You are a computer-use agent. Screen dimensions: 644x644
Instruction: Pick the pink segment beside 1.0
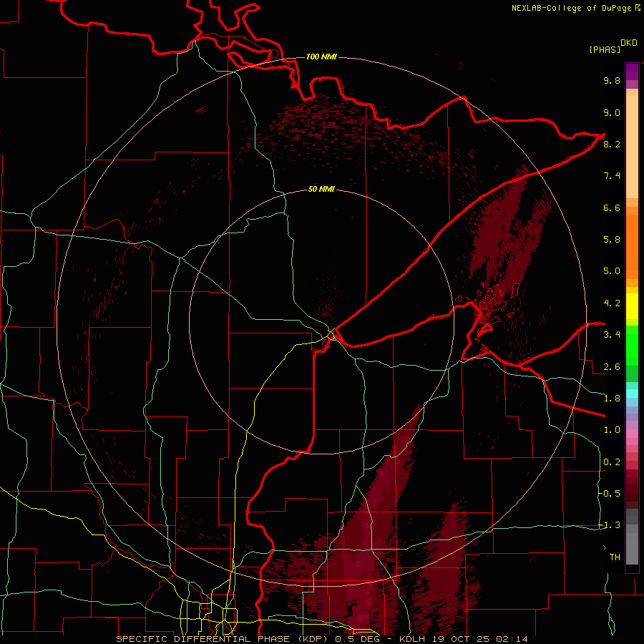click(632, 433)
